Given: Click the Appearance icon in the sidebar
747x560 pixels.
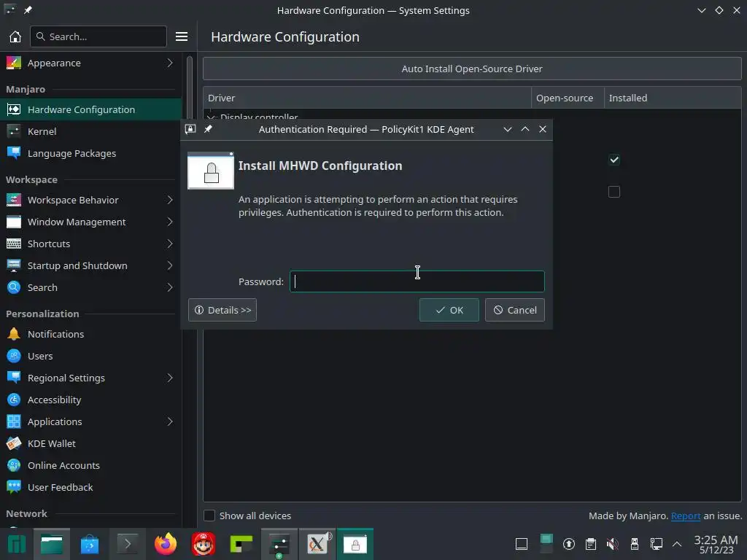Looking at the screenshot, I should pos(14,63).
